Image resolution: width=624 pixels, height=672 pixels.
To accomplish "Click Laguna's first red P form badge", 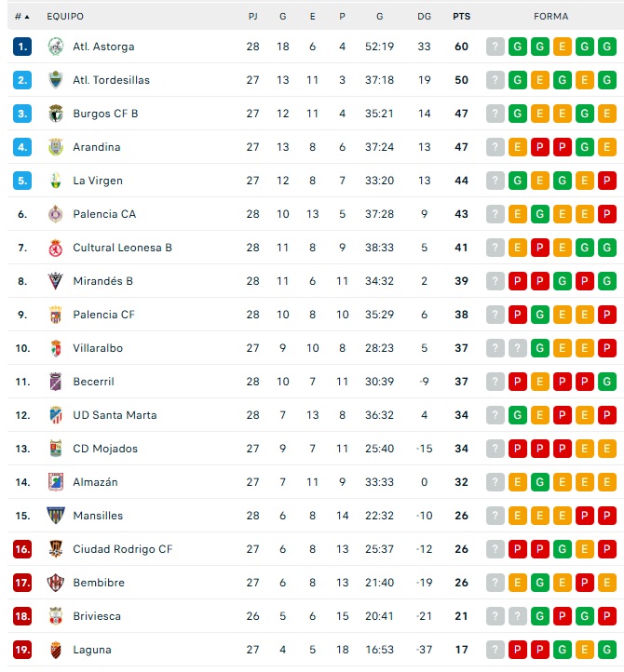I will 518,650.
